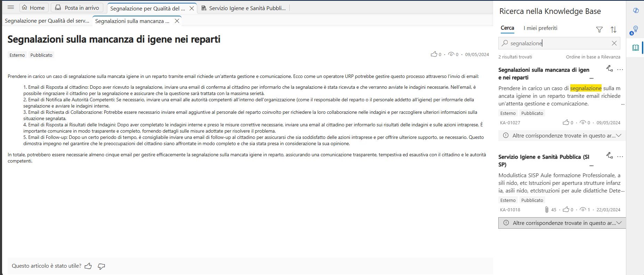Viewport: 644px width, 275px height.
Task: Open the Segnalazione per Qualità del serv... sub-tab
Action: point(47,21)
